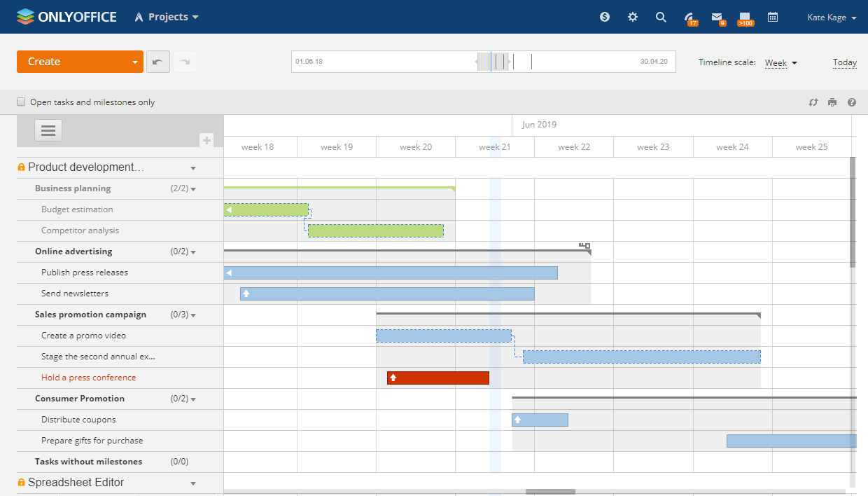Collapse the Business planning milestone
Screen dimensions: 868x496
[x=193, y=189]
